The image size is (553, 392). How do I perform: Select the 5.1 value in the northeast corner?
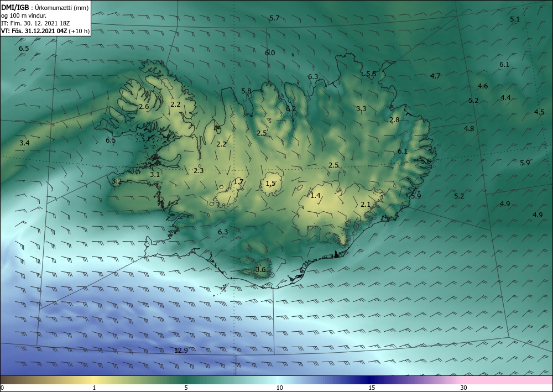(x=515, y=19)
